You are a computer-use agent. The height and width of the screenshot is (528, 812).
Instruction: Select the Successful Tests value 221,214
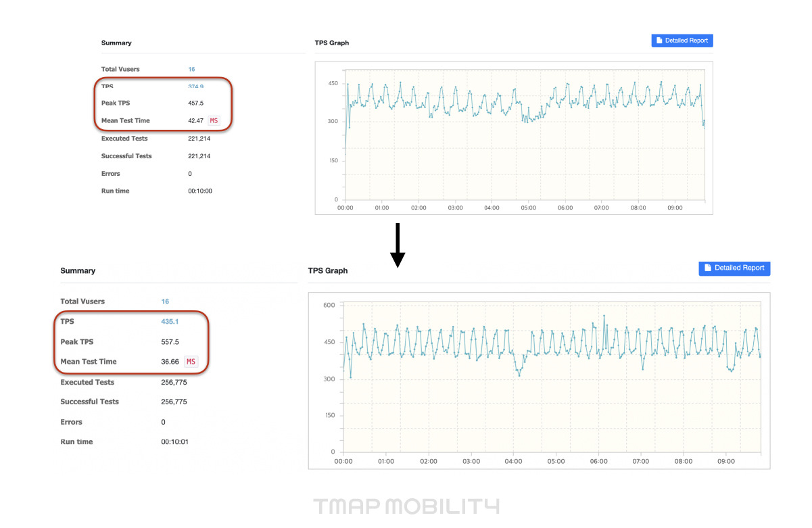(199, 155)
